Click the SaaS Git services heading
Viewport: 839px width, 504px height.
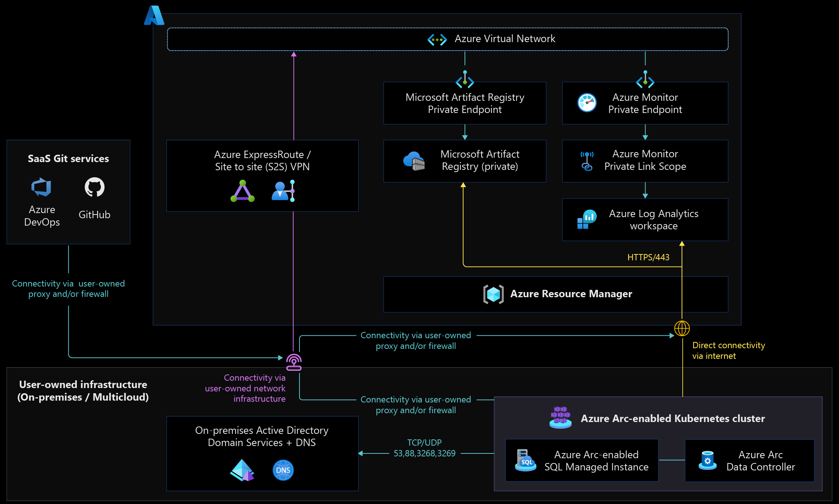68,159
